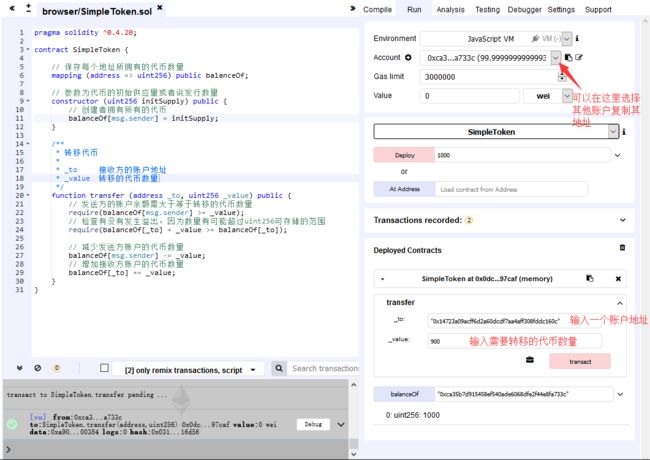Open the Support tab

click(598, 10)
